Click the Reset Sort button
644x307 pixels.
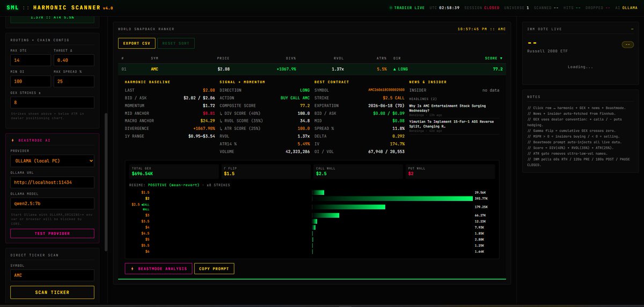pos(175,43)
